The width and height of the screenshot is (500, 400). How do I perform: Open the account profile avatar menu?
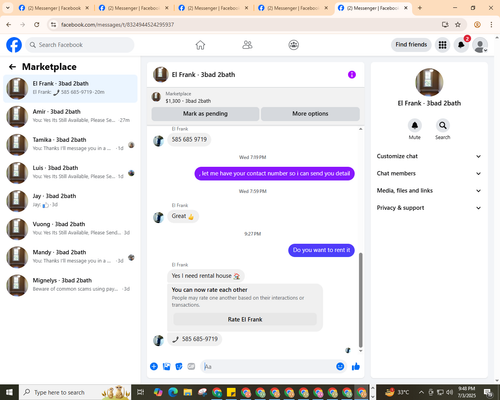click(x=480, y=45)
